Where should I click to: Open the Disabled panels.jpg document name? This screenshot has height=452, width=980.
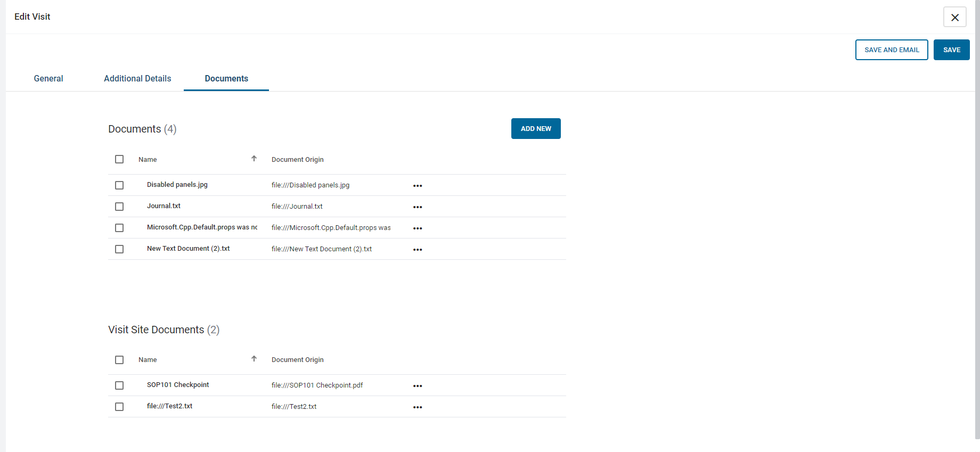pyautogui.click(x=177, y=185)
